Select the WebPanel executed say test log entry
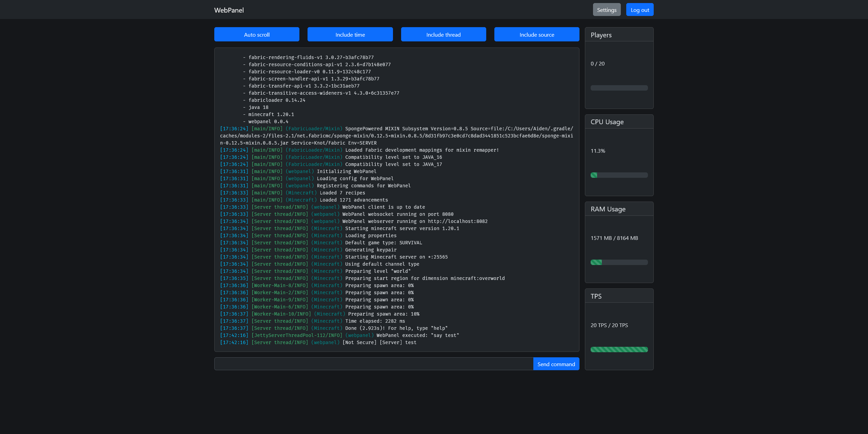The width and height of the screenshot is (868, 434). 339,335
